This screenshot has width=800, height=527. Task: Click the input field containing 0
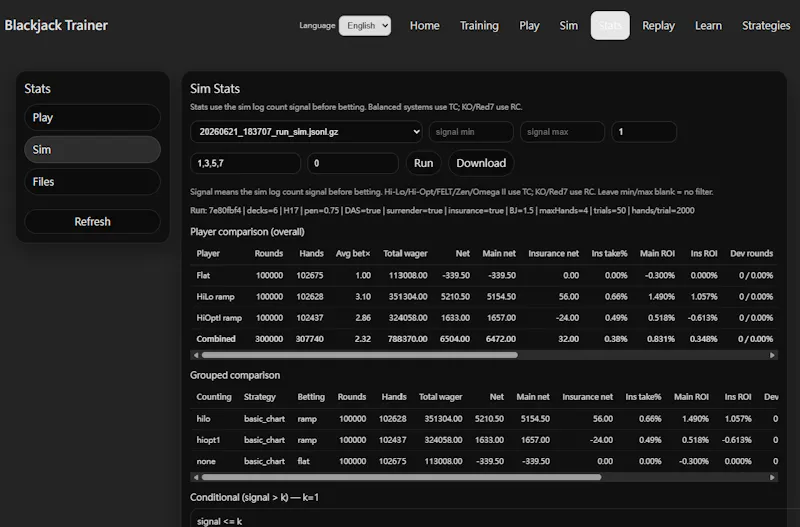click(x=353, y=163)
